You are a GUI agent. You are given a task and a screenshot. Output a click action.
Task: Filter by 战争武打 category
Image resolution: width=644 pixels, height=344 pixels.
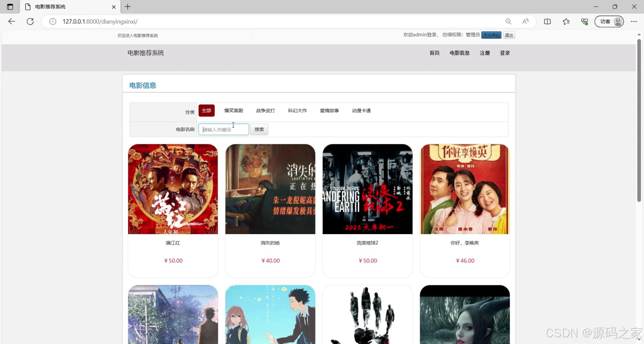[x=265, y=111]
